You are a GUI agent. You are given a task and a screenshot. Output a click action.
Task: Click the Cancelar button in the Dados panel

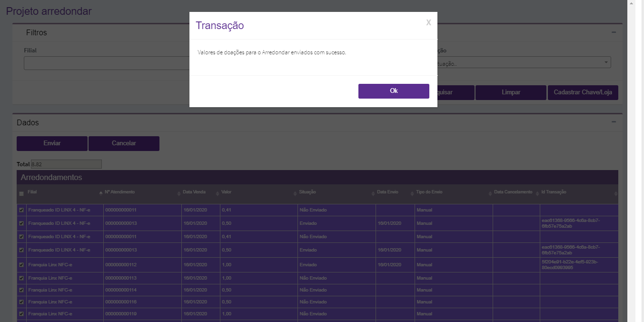124,143
